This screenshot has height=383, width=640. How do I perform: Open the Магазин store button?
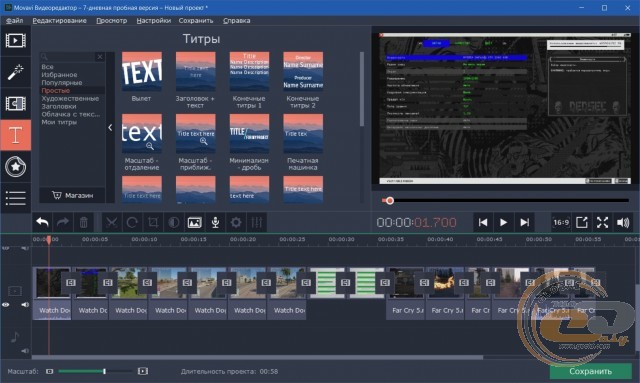point(73,195)
